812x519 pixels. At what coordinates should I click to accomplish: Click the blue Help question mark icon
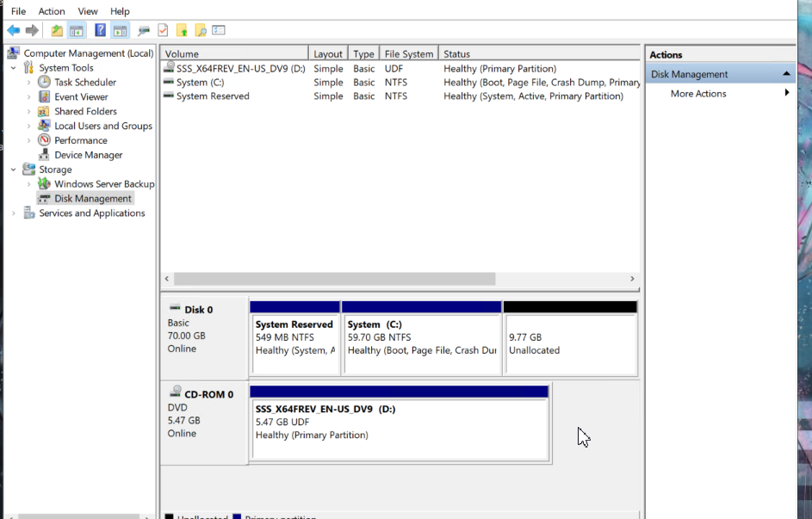[100, 30]
